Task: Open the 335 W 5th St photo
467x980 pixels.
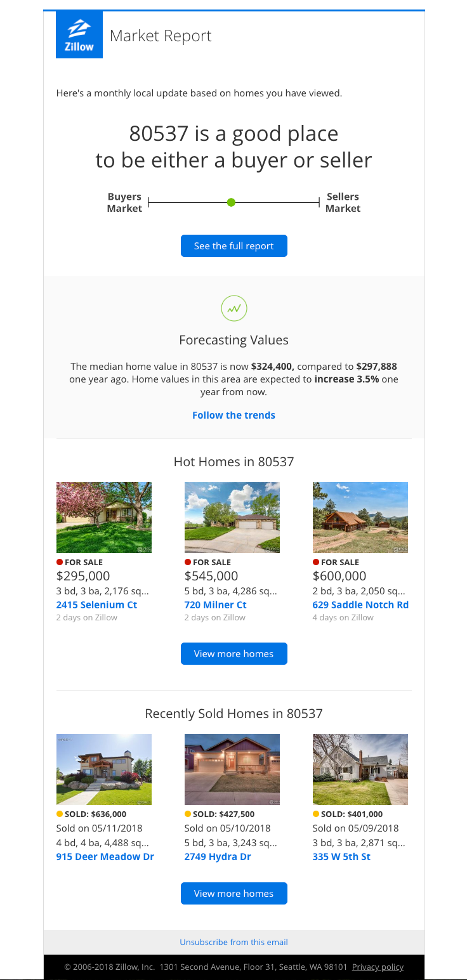Action: tap(360, 769)
